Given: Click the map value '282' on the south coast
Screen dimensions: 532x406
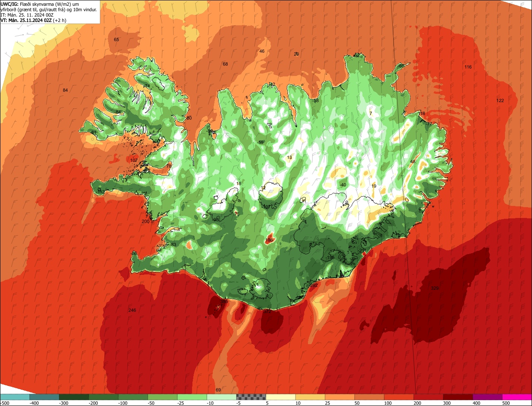Looking at the screenshot, I should (314, 285).
